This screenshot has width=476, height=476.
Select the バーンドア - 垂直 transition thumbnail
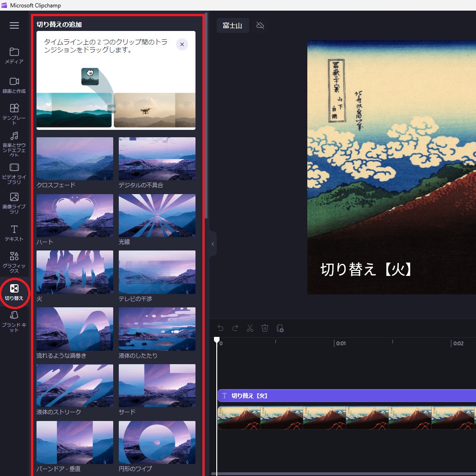point(75,442)
